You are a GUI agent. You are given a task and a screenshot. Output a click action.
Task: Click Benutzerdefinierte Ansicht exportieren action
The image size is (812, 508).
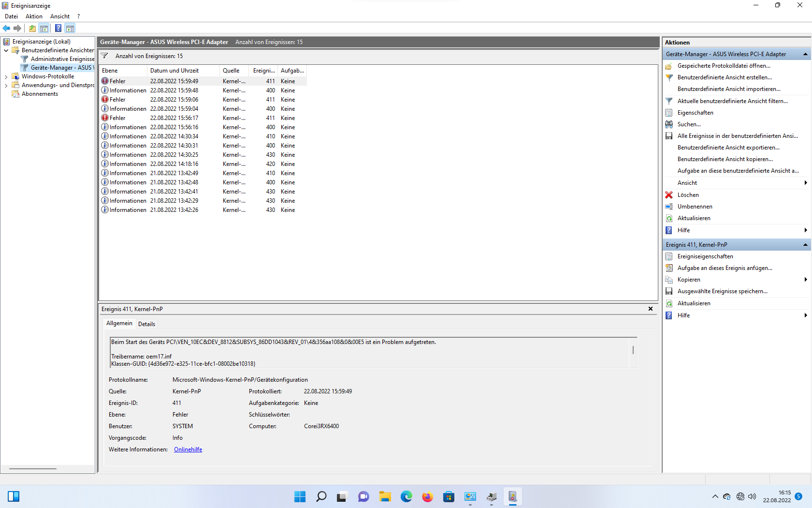coord(728,148)
